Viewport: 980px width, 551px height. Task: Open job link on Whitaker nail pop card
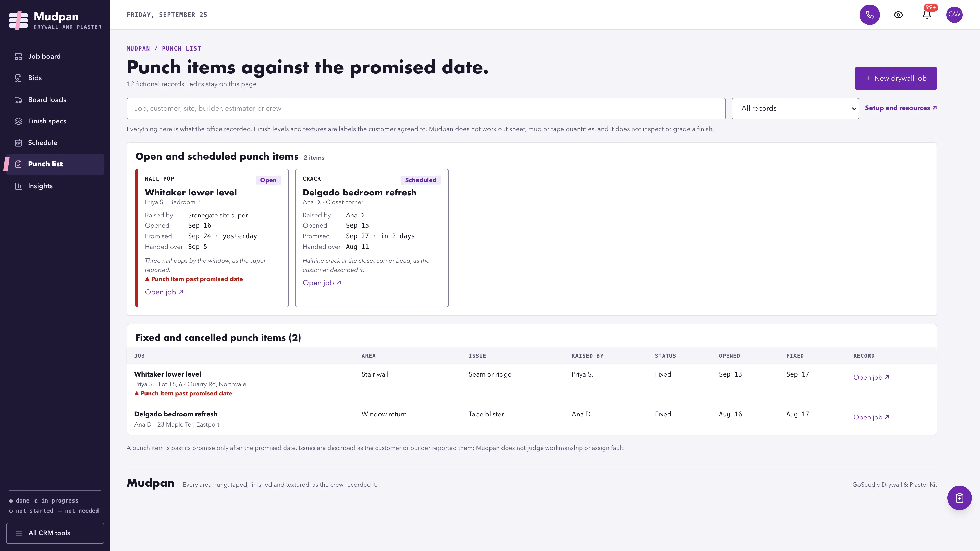pyautogui.click(x=164, y=292)
